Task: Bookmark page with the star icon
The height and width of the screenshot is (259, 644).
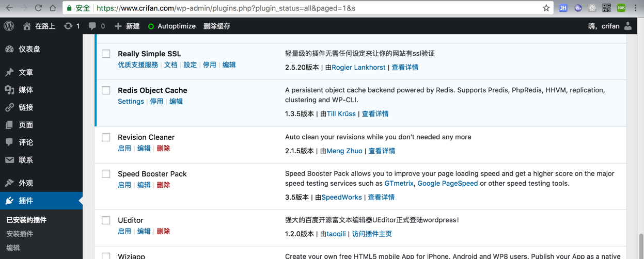Action: (546, 8)
